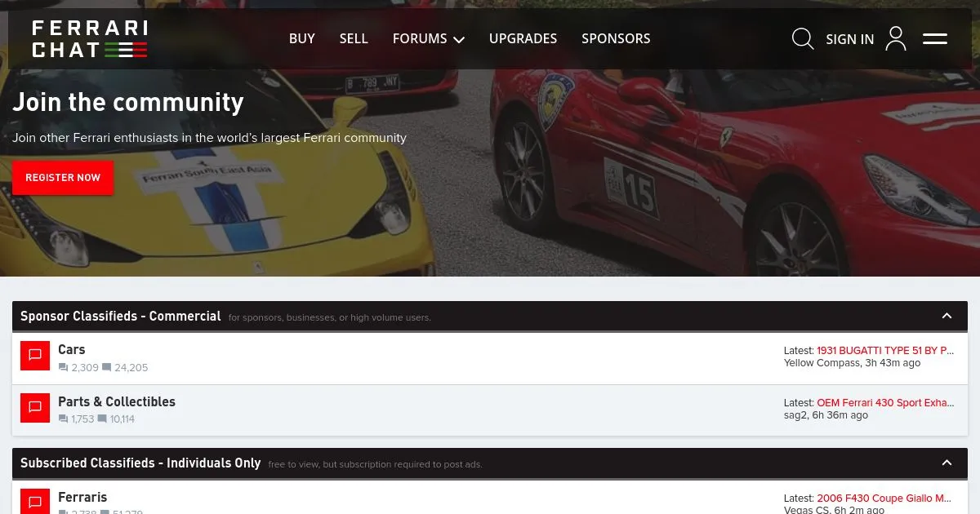
Task: Click username sag2
Action: point(795,415)
